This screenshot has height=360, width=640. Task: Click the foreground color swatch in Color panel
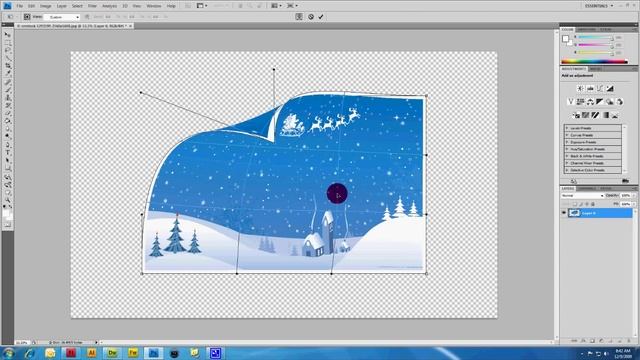point(565,39)
